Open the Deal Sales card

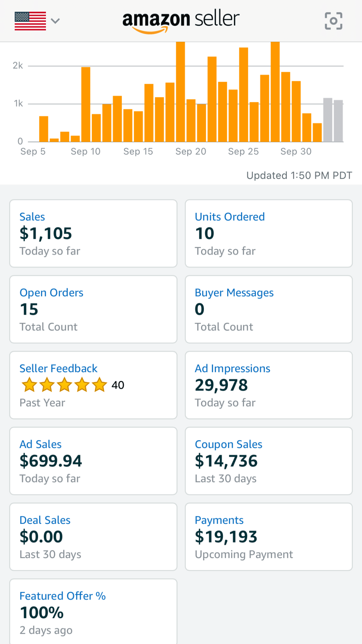(93, 537)
